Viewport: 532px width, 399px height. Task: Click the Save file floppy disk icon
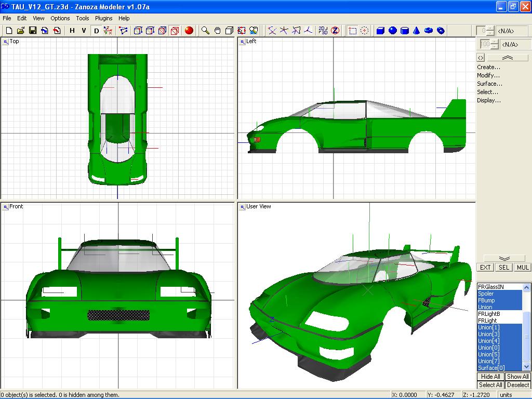tap(33, 31)
